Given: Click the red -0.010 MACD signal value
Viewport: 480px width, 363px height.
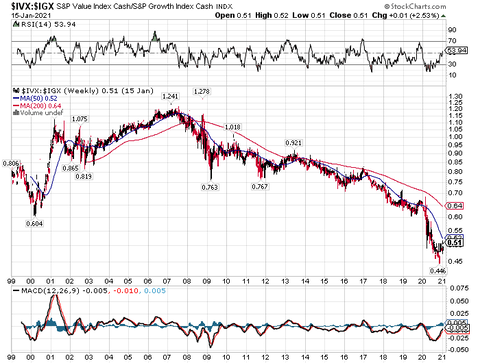Looking at the screenshot, I should point(126,291).
